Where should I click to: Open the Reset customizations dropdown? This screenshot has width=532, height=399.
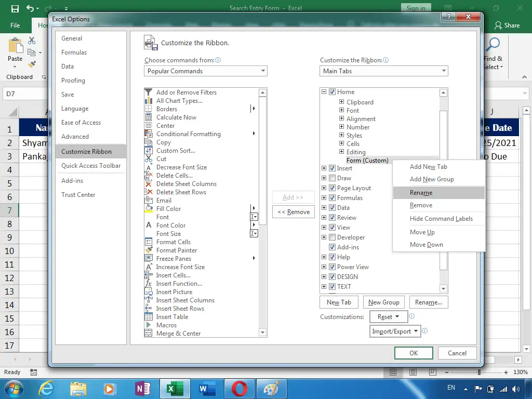(388, 316)
